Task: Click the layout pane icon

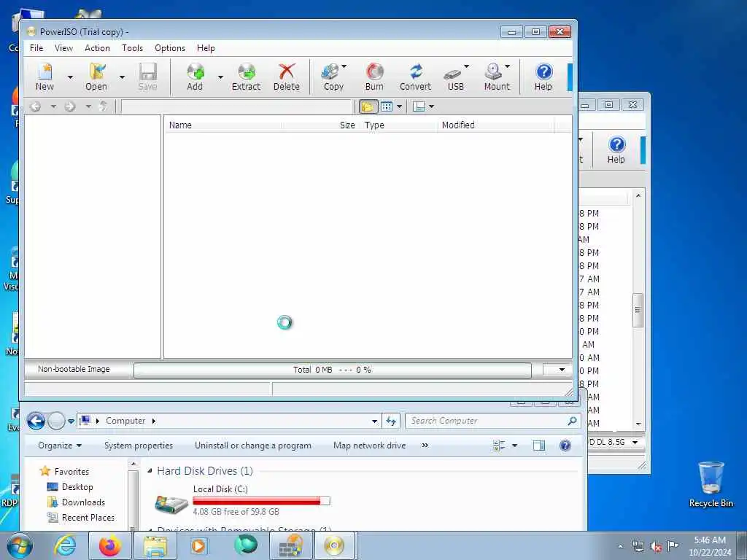Action: [x=419, y=106]
